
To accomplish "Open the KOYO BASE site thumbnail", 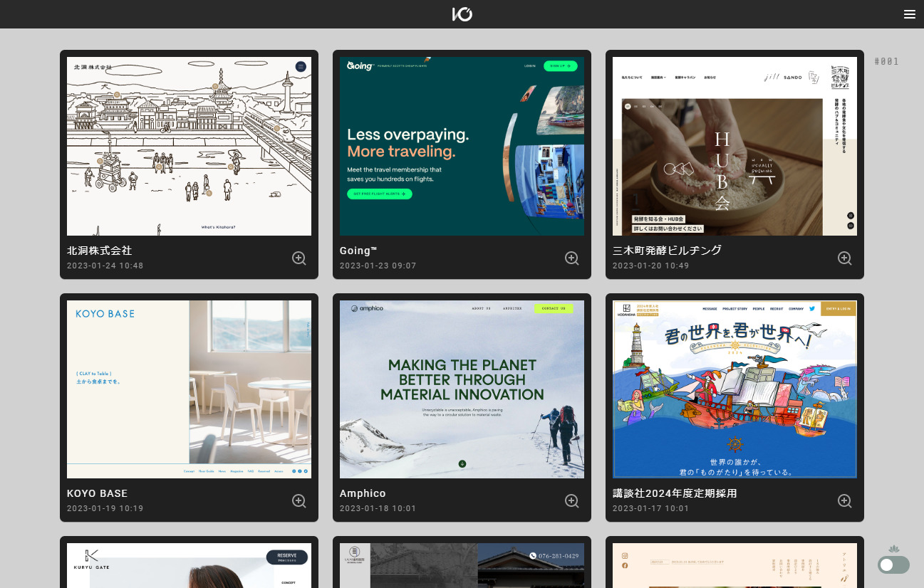I will click(x=189, y=389).
